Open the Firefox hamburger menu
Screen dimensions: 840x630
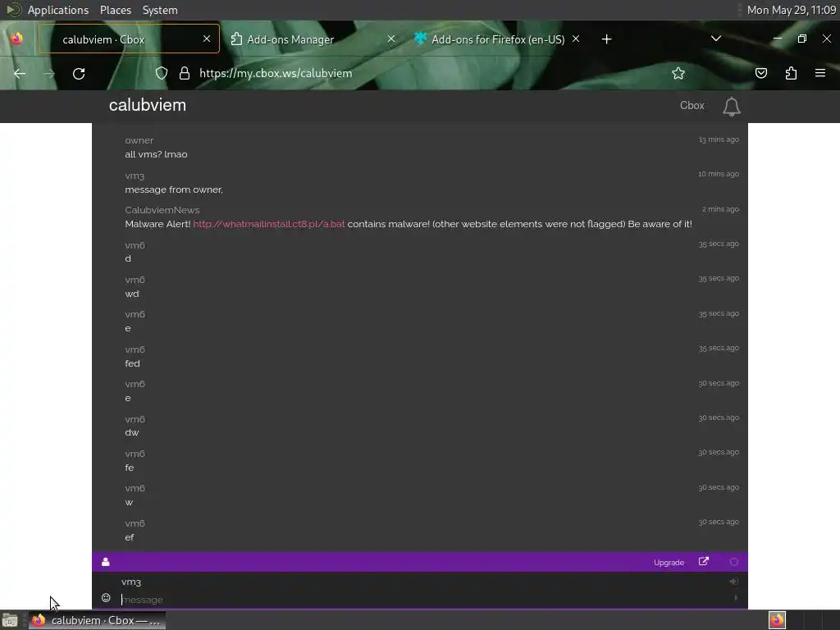820,73
